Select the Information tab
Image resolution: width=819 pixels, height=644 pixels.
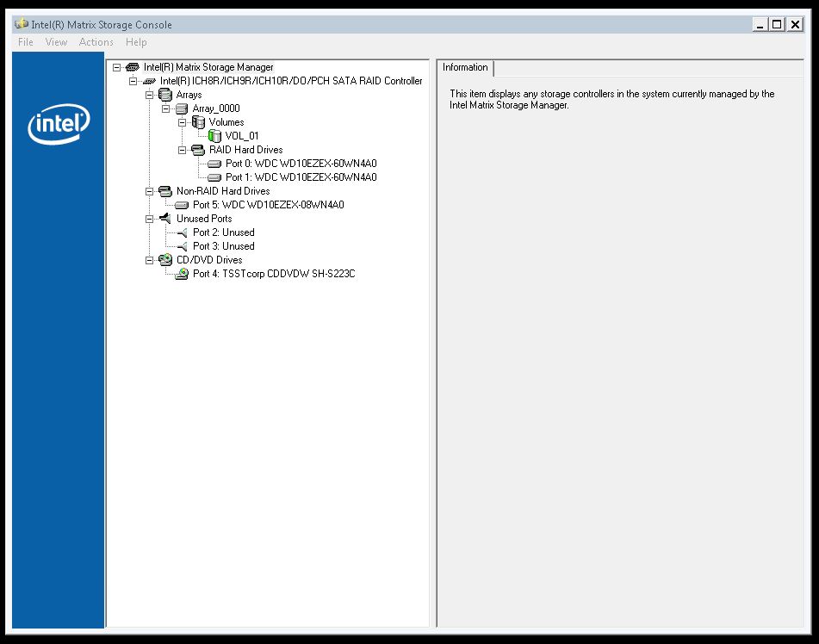(x=465, y=67)
